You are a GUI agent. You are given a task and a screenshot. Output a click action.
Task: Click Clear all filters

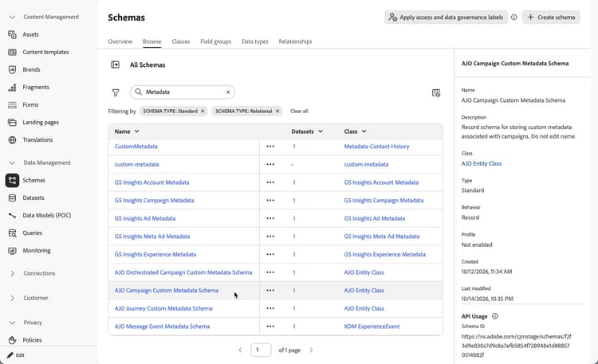(299, 112)
